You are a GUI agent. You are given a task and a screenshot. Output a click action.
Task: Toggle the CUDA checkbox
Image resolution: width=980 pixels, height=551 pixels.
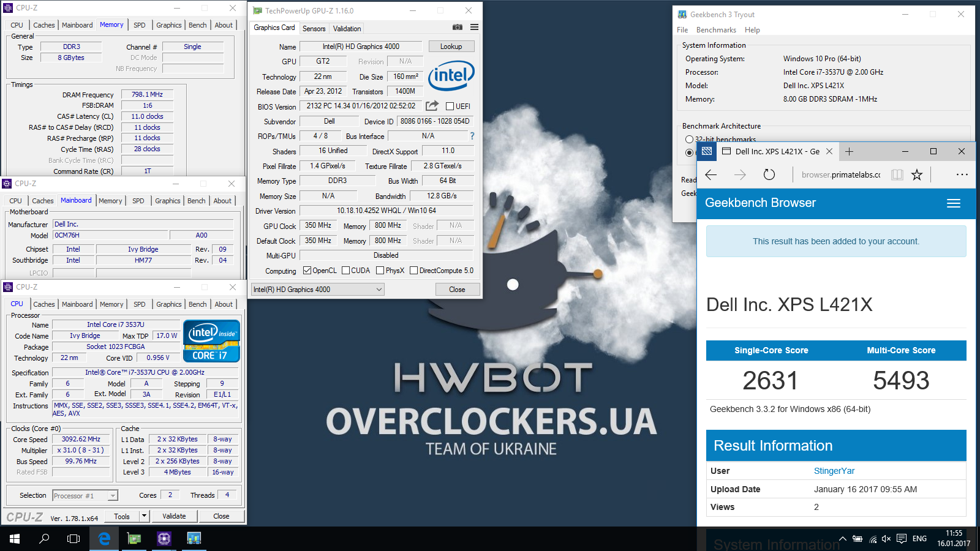pyautogui.click(x=346, y=270)
